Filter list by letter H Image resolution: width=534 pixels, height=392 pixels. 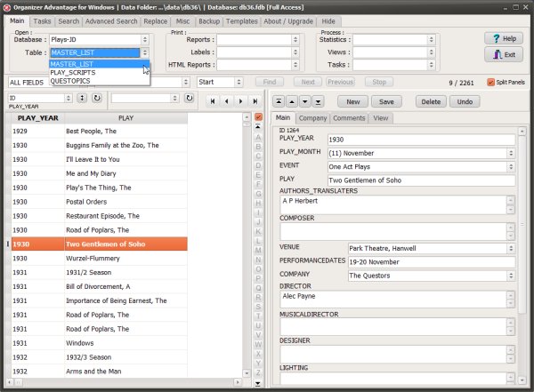[258, 204]
